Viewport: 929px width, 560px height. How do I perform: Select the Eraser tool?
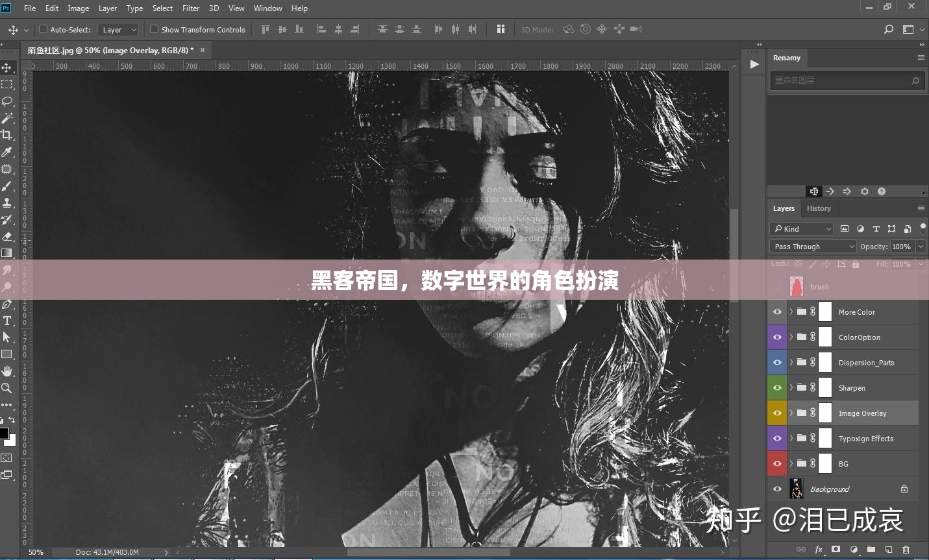[x=6, y=236]
